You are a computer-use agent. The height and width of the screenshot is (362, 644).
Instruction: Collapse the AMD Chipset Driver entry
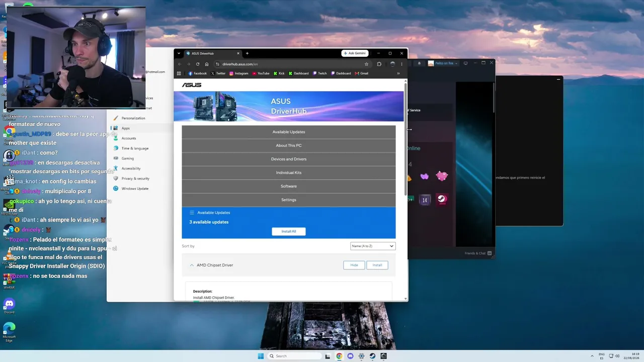192,265
